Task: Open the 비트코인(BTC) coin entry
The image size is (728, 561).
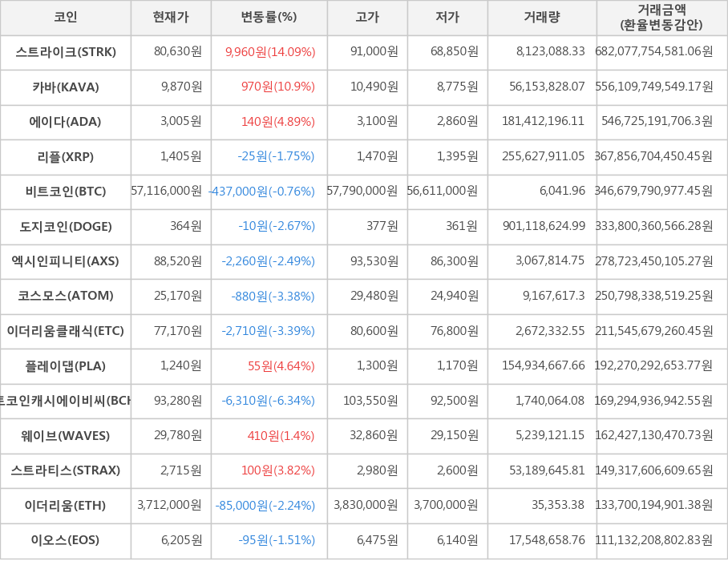Action: click(x=66, y=192)
